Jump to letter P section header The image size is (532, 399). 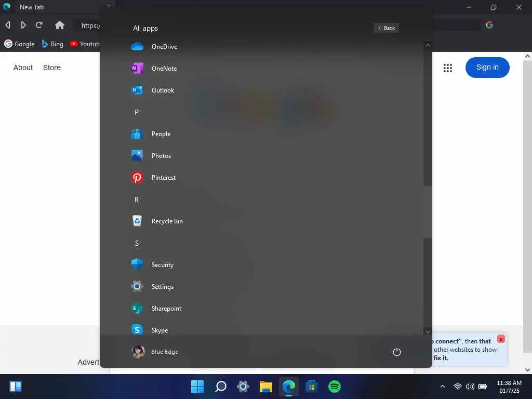pyautogui.click(x=137, y=112)
